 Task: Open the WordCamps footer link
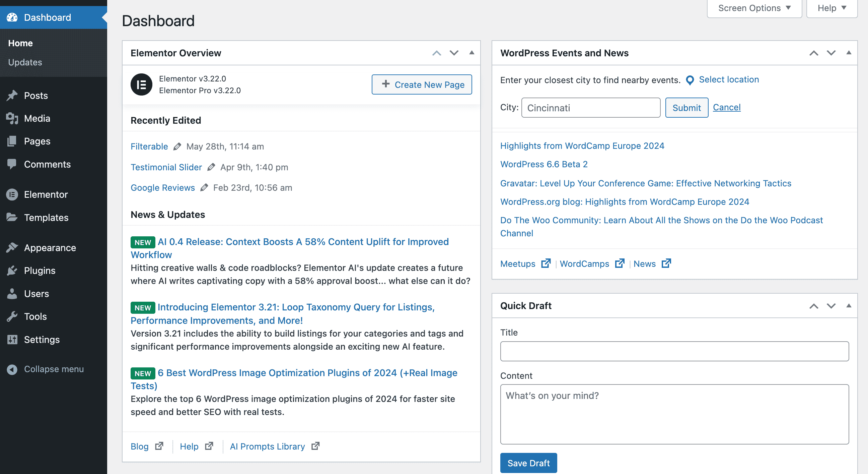pyautogui.click(x=584, y=264)
